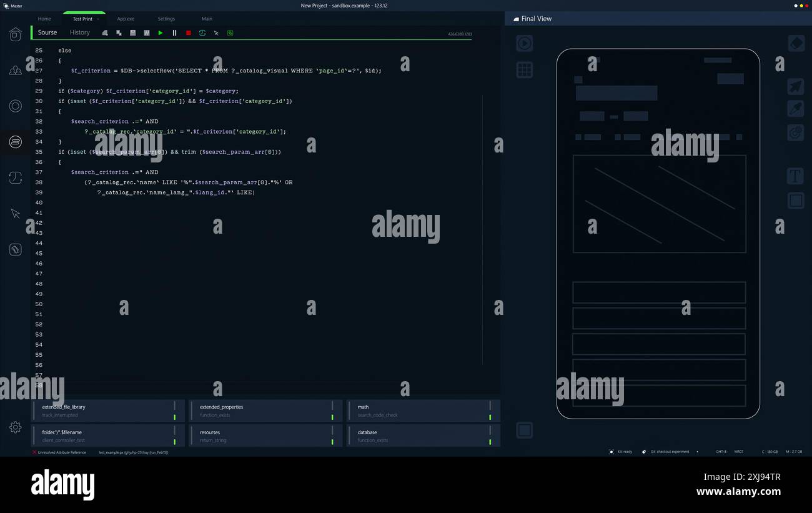Click the teal refresh loop toolbar icon
This screenshot has height=513, width=812.
coord(202,32)
